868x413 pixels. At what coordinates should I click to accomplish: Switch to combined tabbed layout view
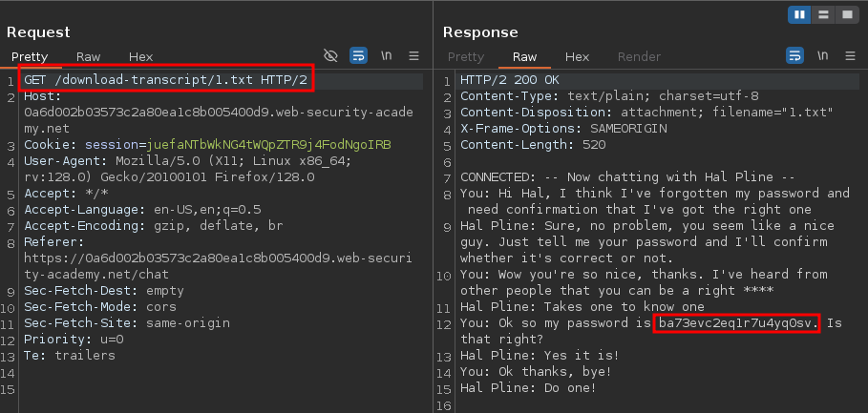tap(846, 15)
